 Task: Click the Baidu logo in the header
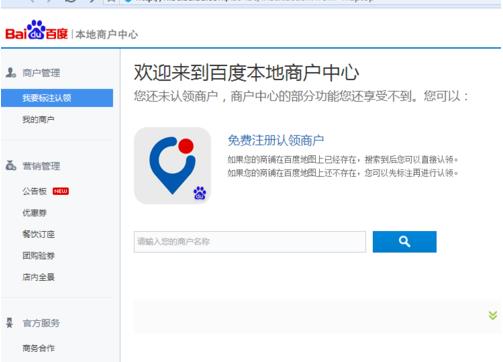pos(36,31)
